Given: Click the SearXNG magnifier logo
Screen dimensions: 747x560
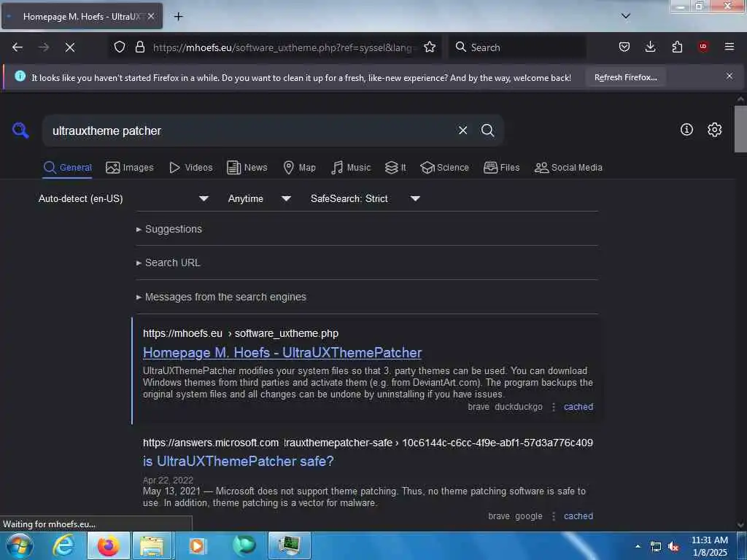Looking at the screenshot, I should click(20, 130).
